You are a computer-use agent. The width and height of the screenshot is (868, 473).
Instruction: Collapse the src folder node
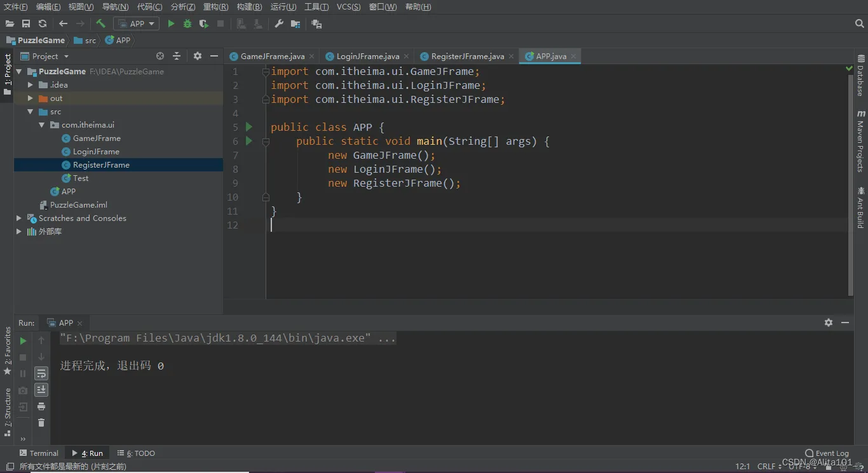coord(30,112)
